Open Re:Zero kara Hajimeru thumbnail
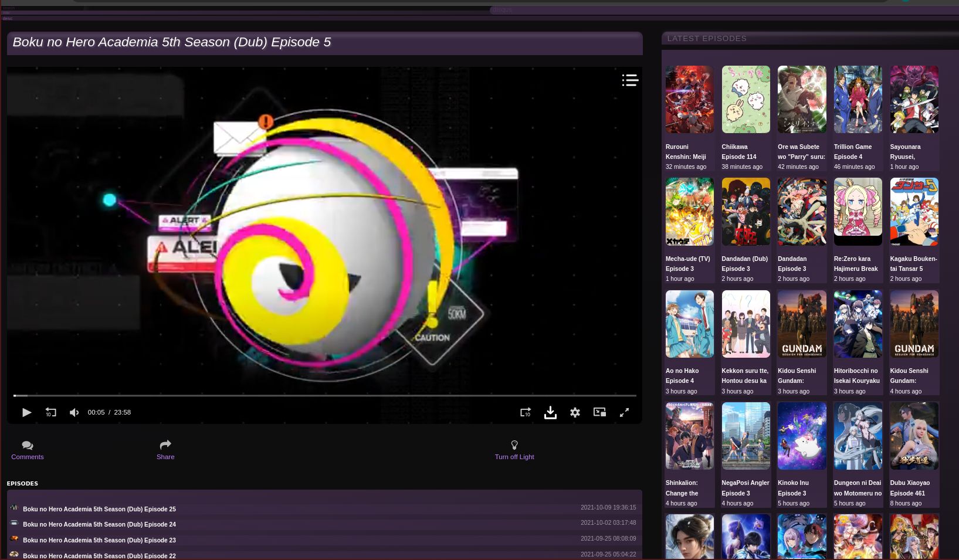Screen dimensions: 959x560 (x=858, y=212)
